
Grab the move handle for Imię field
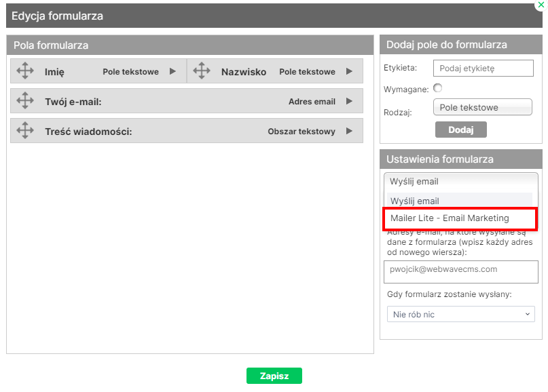point(24,71)
